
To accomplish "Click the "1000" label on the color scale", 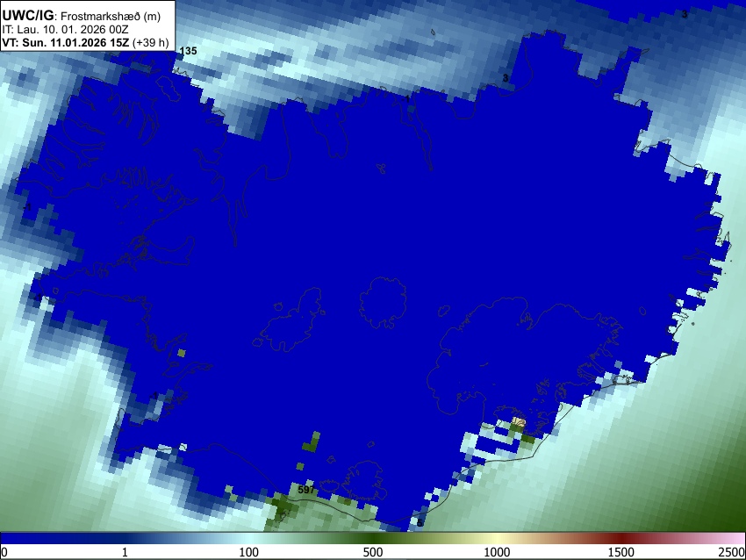I will tap(497, 552).
